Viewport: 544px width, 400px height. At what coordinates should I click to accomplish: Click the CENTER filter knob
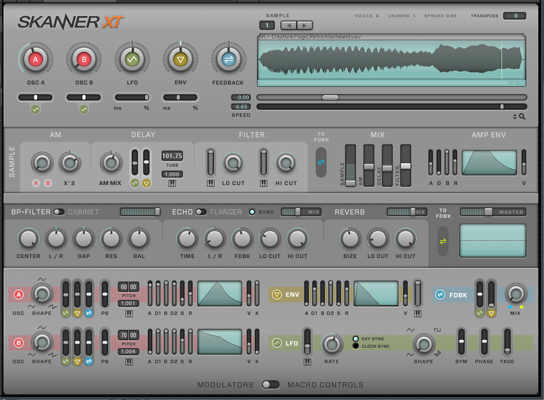pos(28,238)
